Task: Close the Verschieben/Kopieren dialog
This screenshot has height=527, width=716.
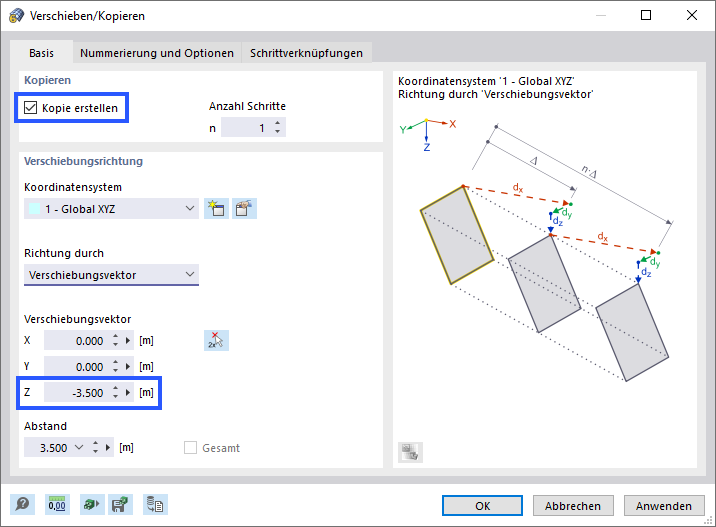Action: pos(692,15)
